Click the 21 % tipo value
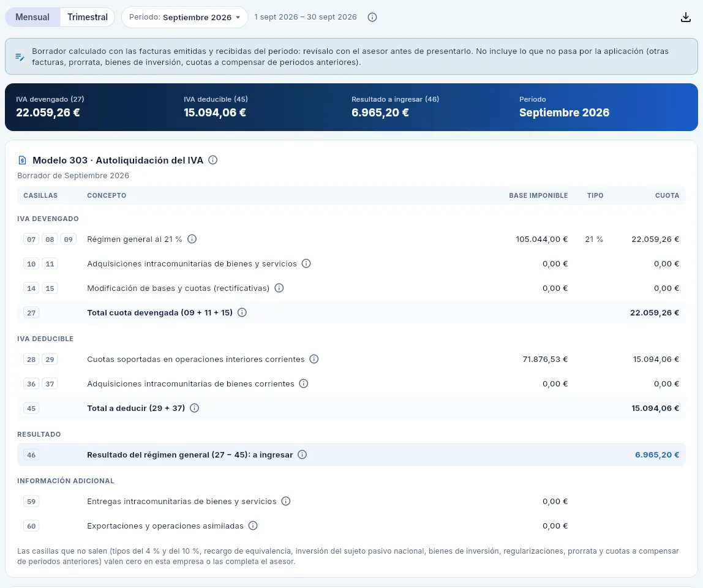 click(x=594, y=239)
